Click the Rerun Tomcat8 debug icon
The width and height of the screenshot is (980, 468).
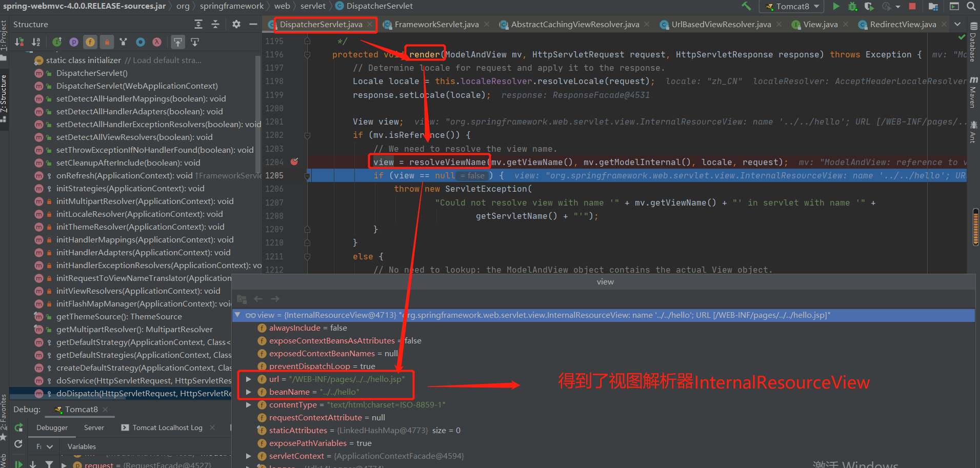(19, 427)
